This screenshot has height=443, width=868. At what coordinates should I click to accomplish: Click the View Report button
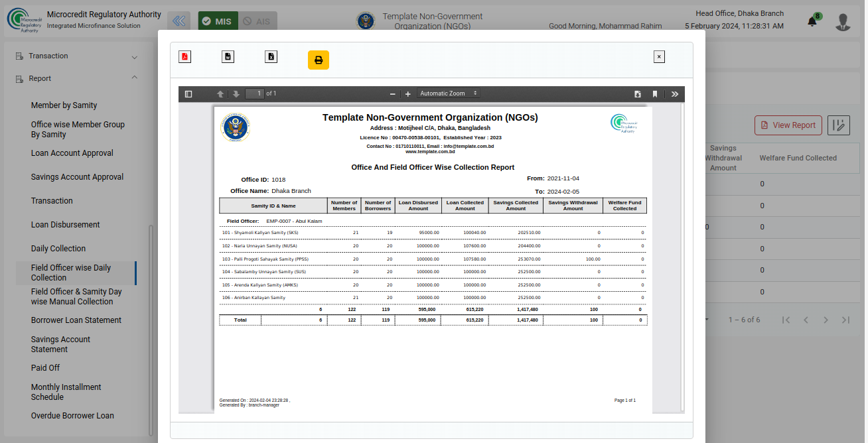coord(788,125)
